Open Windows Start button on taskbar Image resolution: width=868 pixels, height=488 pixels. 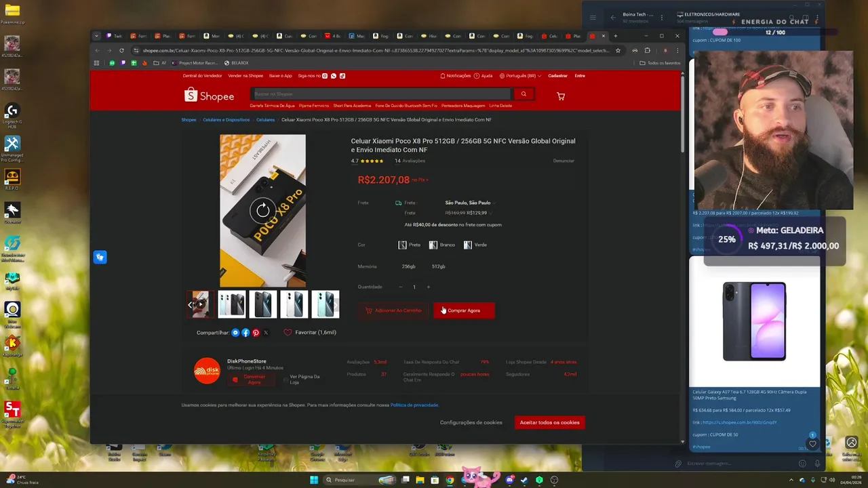pyautogui.click(x=314, y=480)
